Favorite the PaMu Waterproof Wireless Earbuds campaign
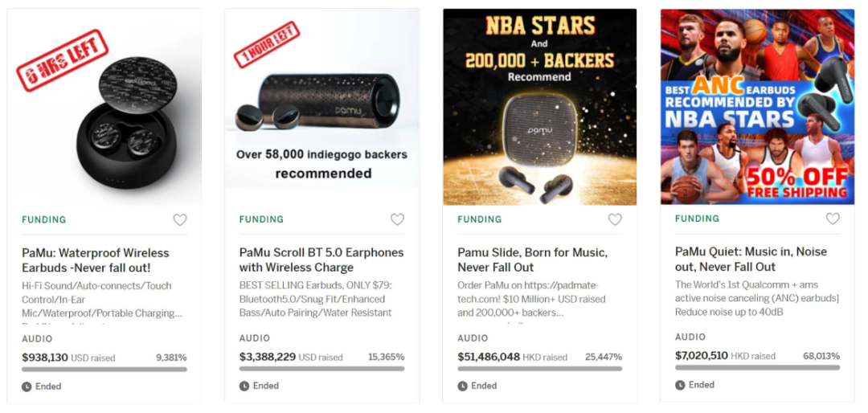Screen dimensions: 868x413 180,219
